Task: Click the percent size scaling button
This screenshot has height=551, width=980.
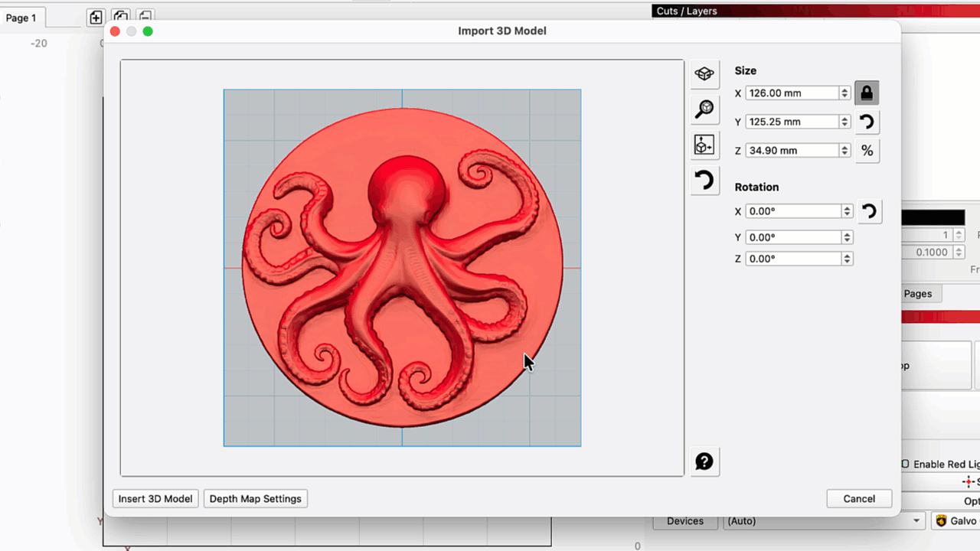Action: [x=867, y=151]
